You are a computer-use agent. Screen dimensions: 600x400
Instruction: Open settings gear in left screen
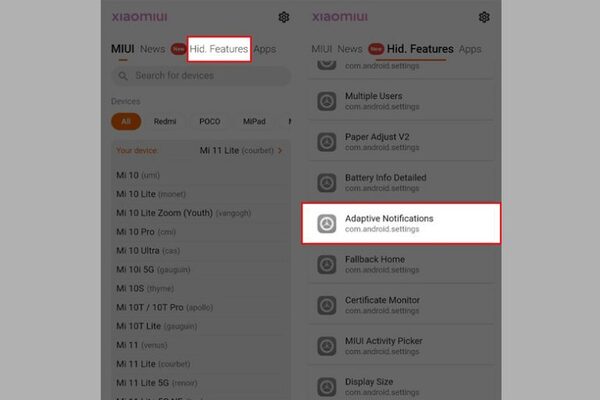click(284, 17)
